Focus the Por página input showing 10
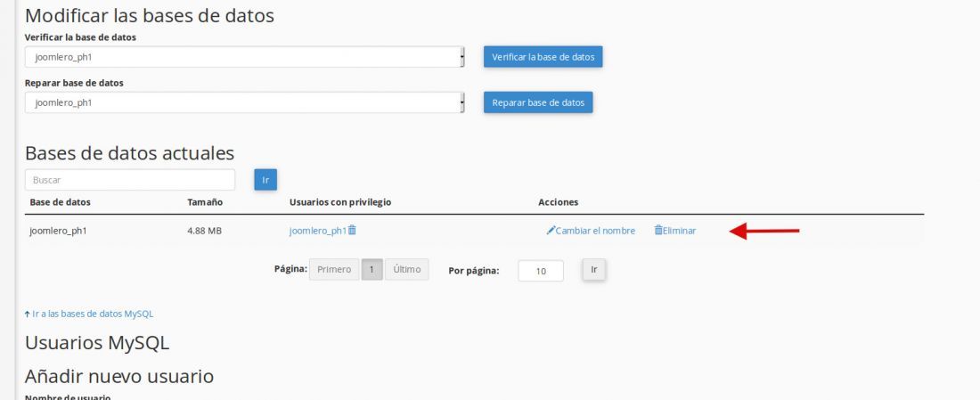This screenshot has width=980, height=400. [541, 271]
